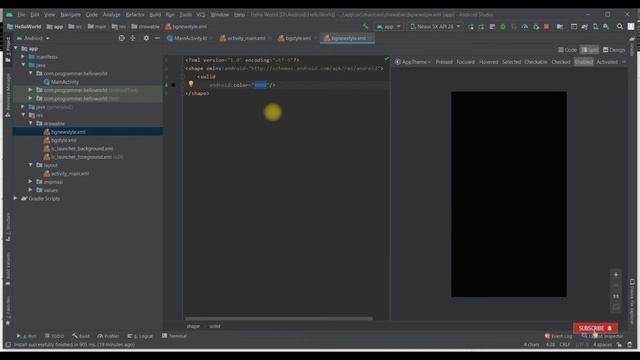This screenshot has width=640, height=360.
Task: Toggle the Pressed state
Action: click(444, 62)
